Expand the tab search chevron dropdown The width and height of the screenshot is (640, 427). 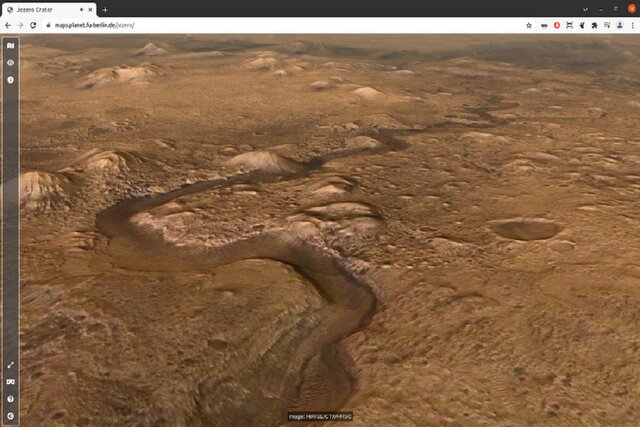585,9
